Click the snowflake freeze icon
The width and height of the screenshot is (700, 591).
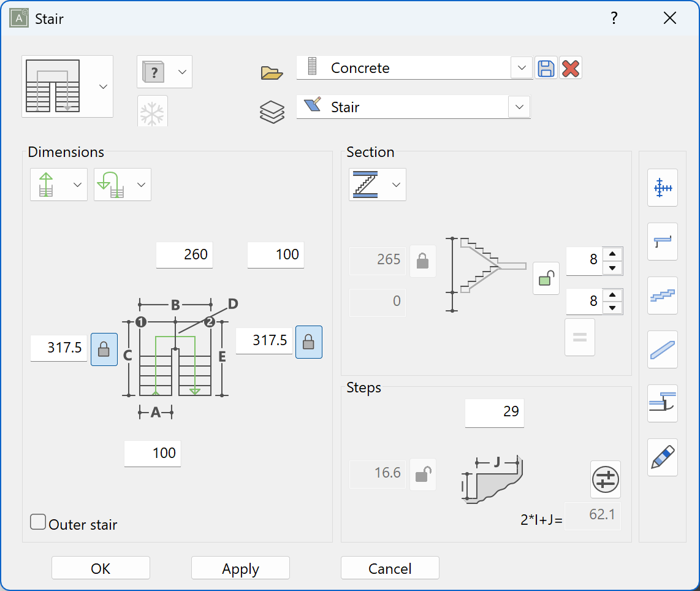152,112
